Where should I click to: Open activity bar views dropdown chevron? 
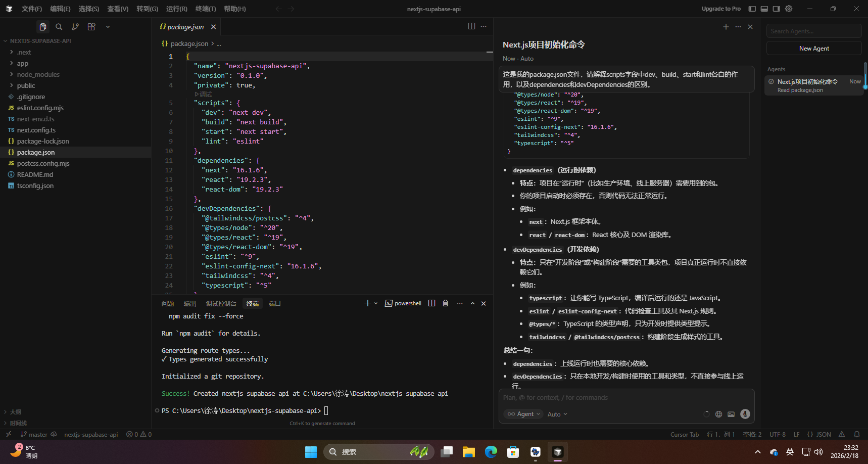pos(108,27)
